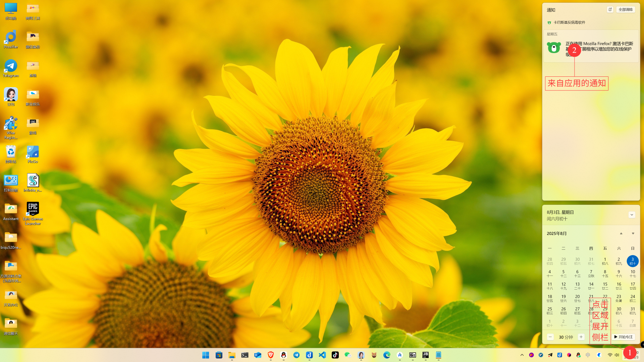The height and width of the screenshot is (362, 644).
Task: Collapse the calendar with the chevron button
Action: tap(632, 215)
